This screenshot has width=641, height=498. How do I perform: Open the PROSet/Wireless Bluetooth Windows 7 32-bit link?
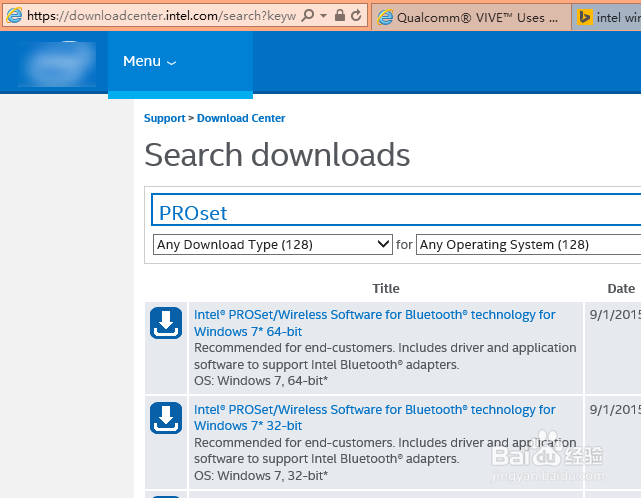374,417
